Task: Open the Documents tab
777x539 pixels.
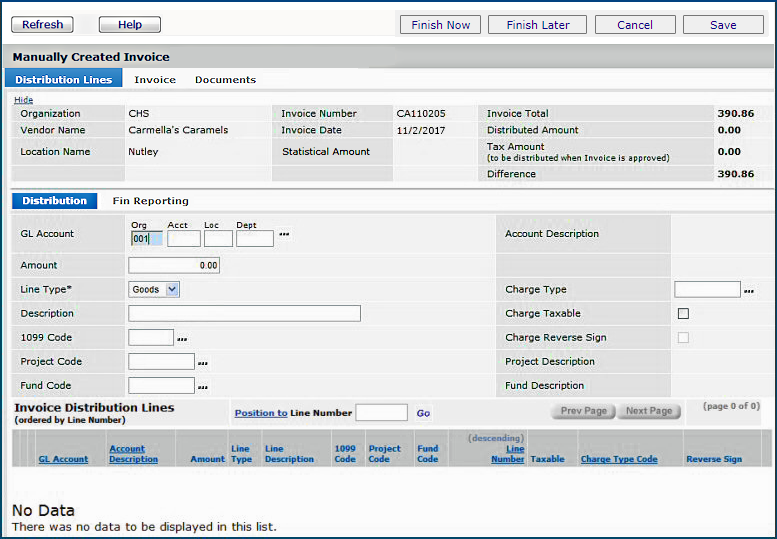Action: coord(225,80)
